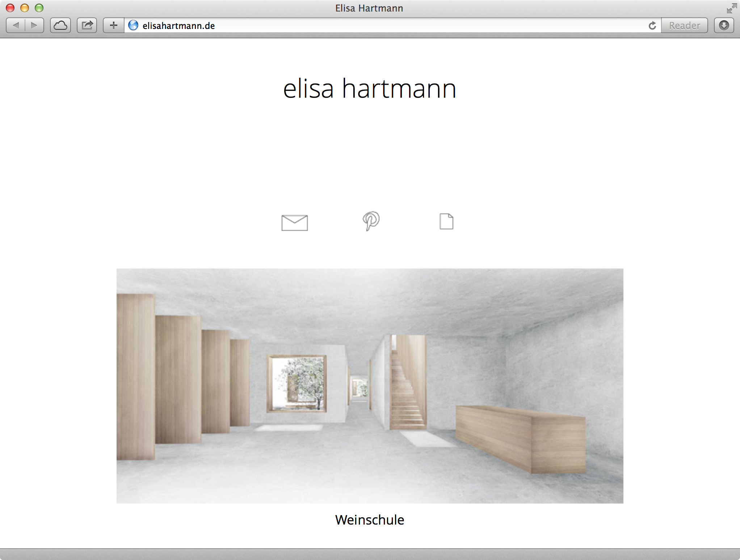Open iCloud Tabs cloud button
This screenshot has height=560, width=740.
[60, 25]
